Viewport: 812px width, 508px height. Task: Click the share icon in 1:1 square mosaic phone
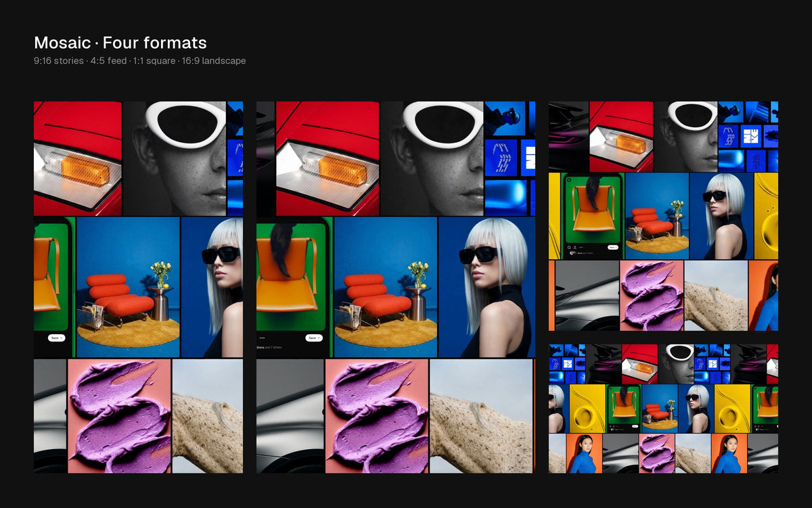pyautogui.click(x=574, y=248)
